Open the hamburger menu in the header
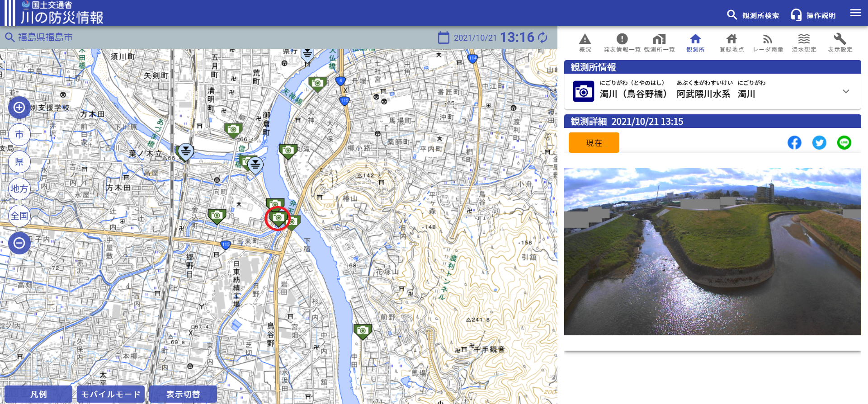The width and height of the screenshot is (868, 404). tap(855, 13)
